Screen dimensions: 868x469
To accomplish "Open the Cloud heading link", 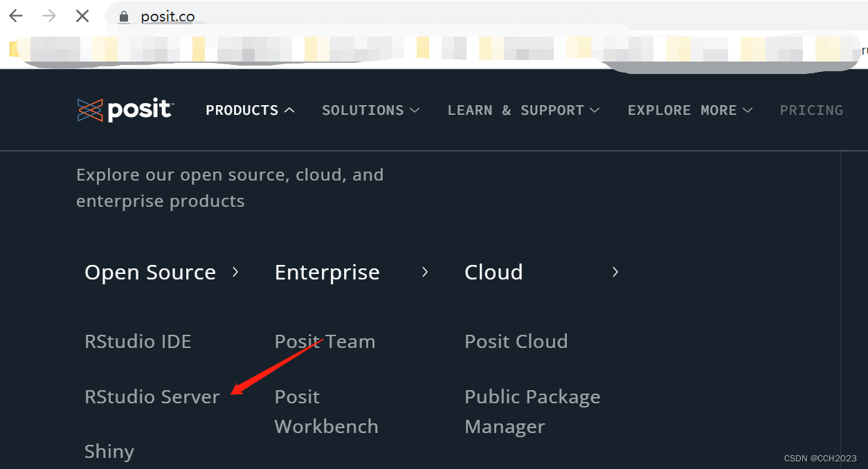I will [x=494, y=273].
